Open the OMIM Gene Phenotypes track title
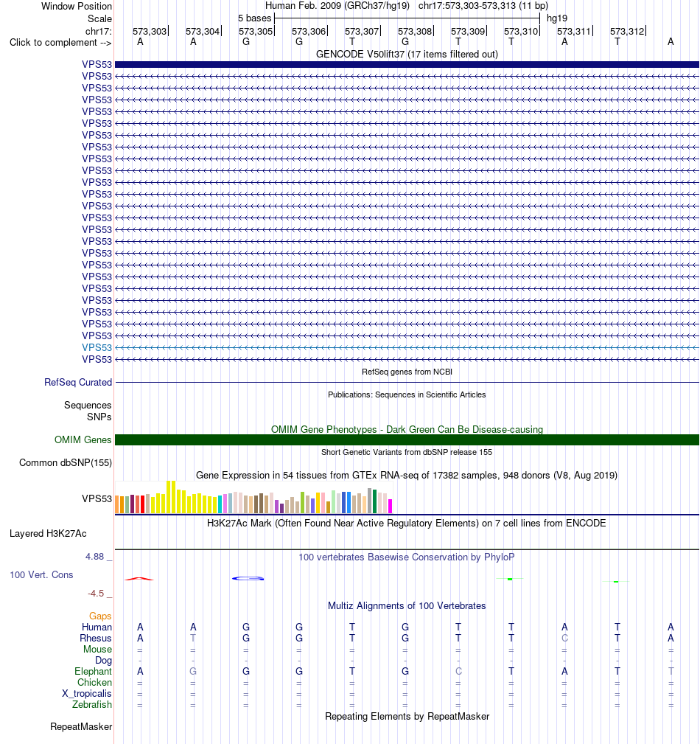Image resolution: width=700 pixels, height=744 pixels. point(407,429)
